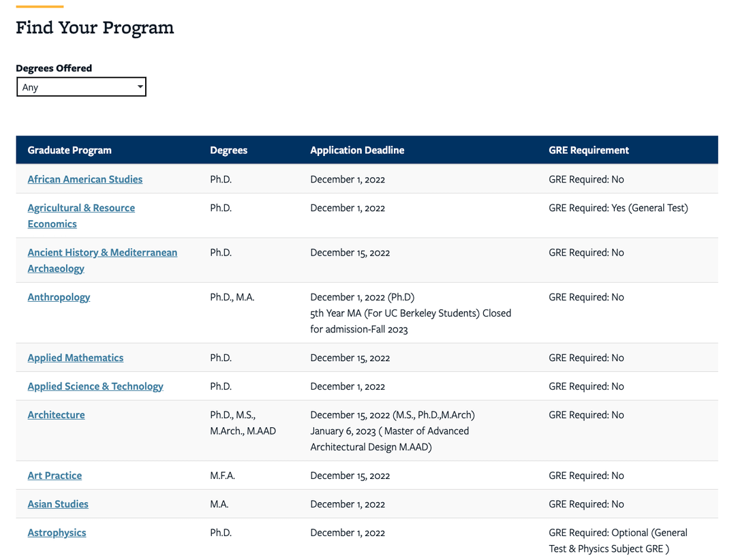
Task: Open the Astrophysics program link
Action: point(57,533)
